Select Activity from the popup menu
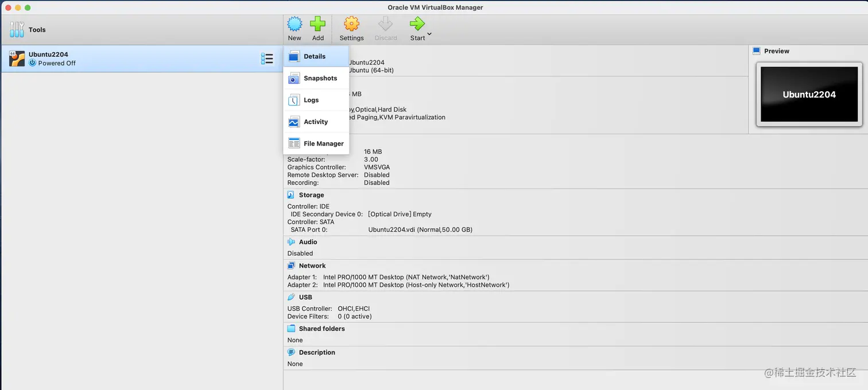The height and width of the screenshot is (390, 868). pos(316,122)
